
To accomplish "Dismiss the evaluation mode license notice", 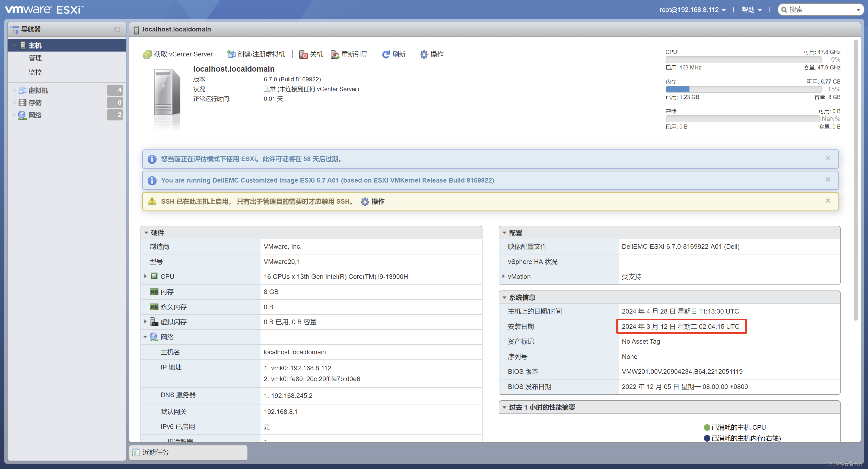I will pyautogui.click(x=828, y=158).
